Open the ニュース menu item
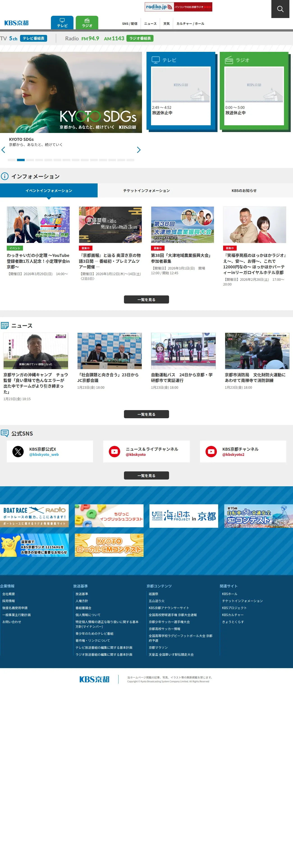 point(150,24)
